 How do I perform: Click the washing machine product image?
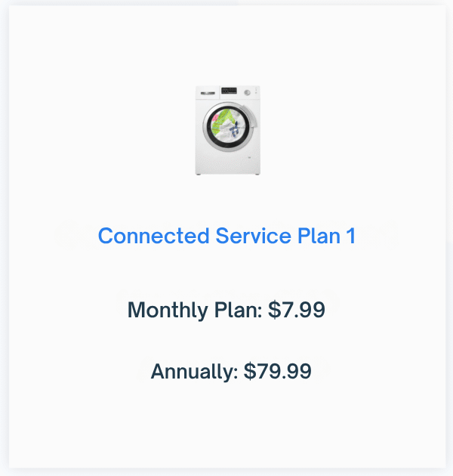click(x=227, y=130)
